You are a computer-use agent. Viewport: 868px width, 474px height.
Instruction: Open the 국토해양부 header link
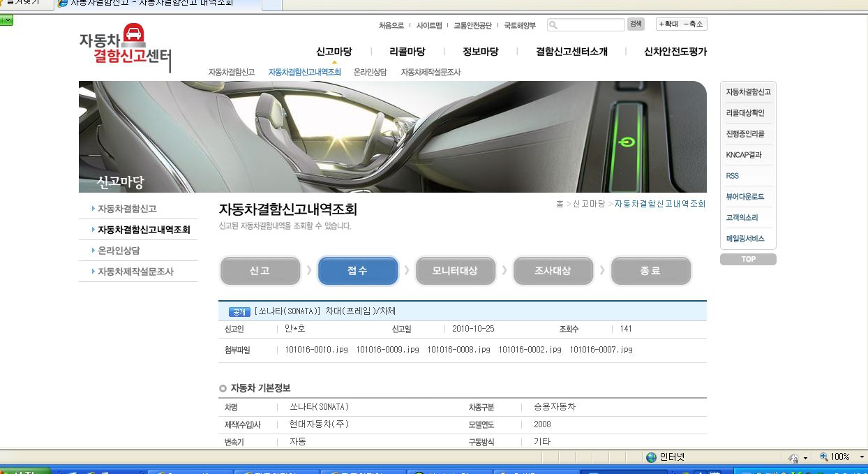click(520, 26)
